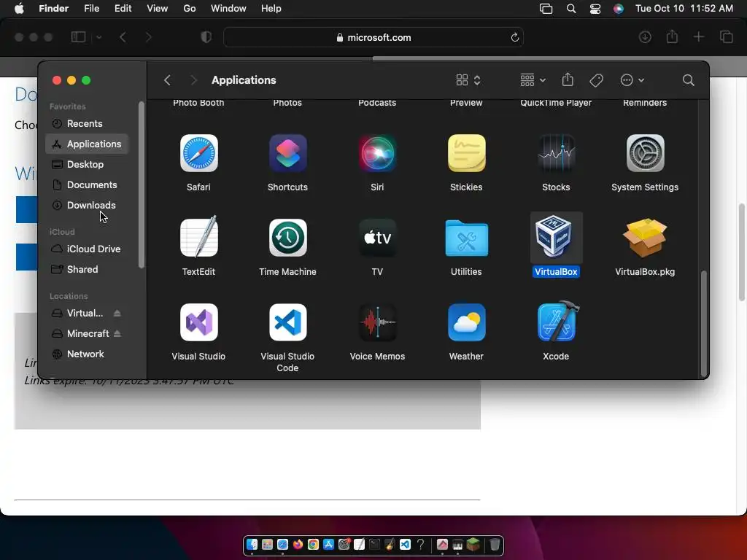Open GarageBand from the Dock

[x=390, y=544]
